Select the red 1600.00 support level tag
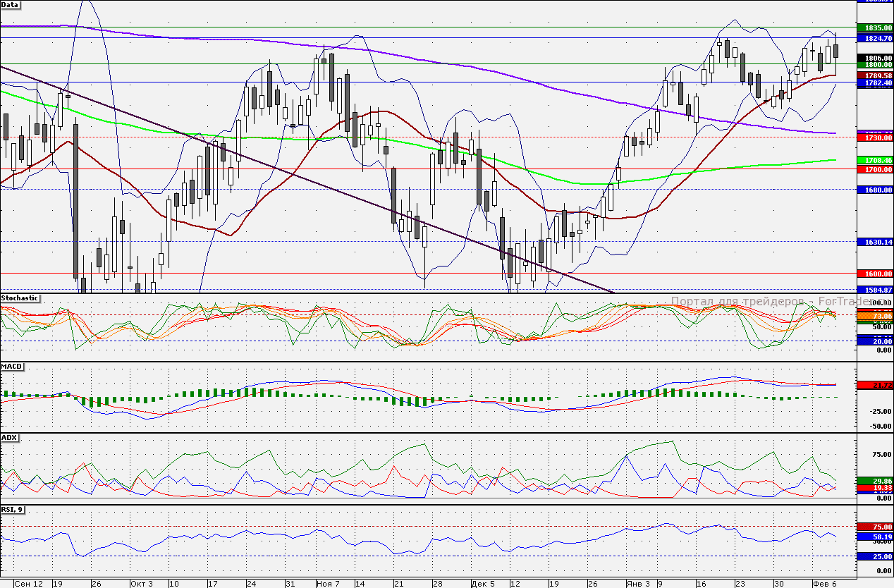This screenshot has height=588, width=894. click(x=874, y=274)
